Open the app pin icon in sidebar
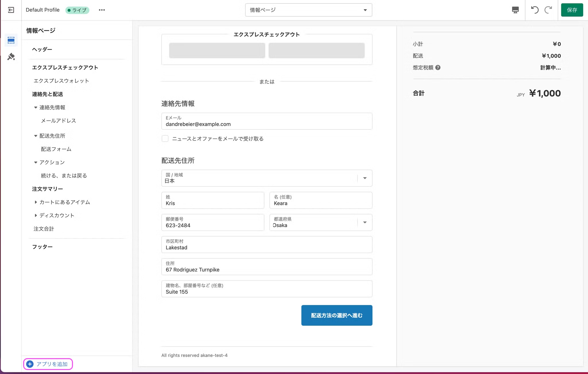 click(x=11, y=57)
